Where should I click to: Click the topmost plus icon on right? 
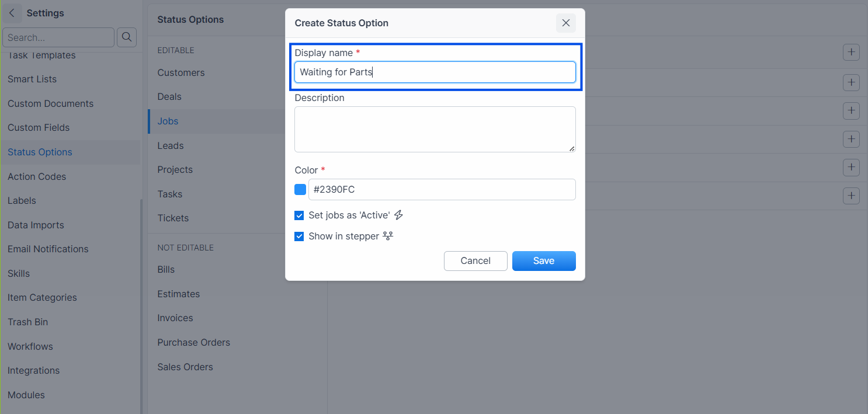tap(852, 52)
